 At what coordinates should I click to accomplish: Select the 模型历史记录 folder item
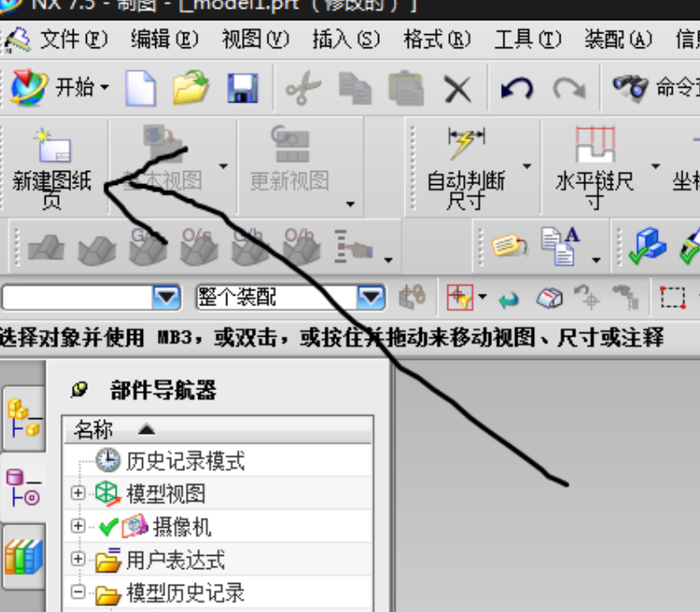[x=186, y=593]
